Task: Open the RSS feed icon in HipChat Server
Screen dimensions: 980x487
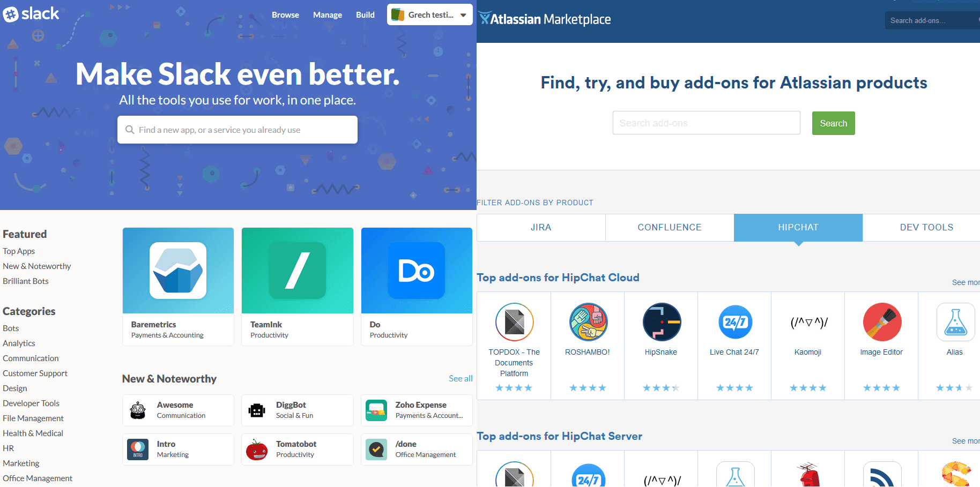Action: (x=882, y=474)
